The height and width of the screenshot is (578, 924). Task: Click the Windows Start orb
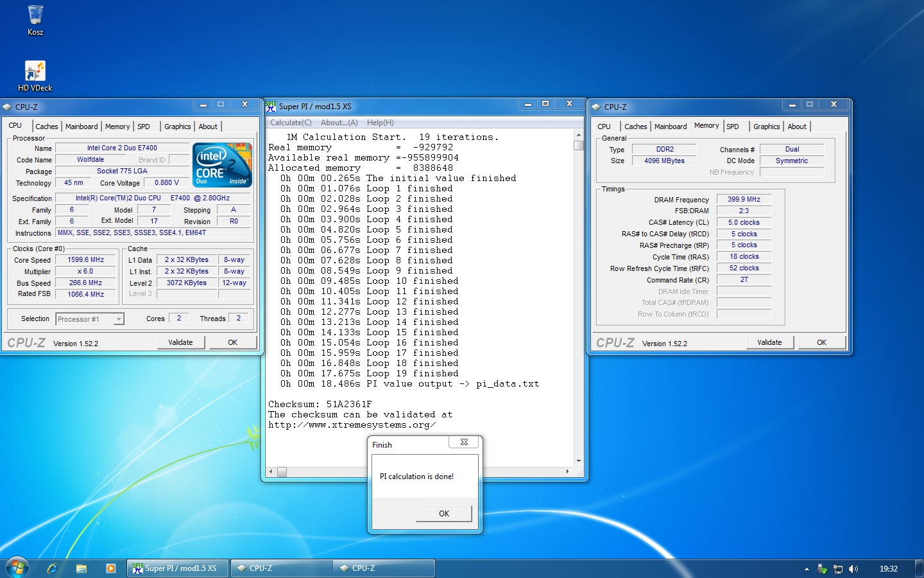(x=17, y=568)
